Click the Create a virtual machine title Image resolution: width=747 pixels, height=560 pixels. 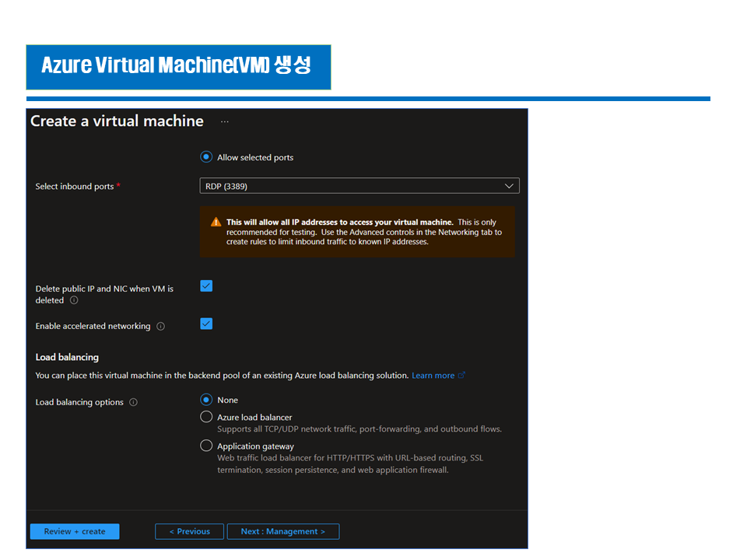pos(117,121)
